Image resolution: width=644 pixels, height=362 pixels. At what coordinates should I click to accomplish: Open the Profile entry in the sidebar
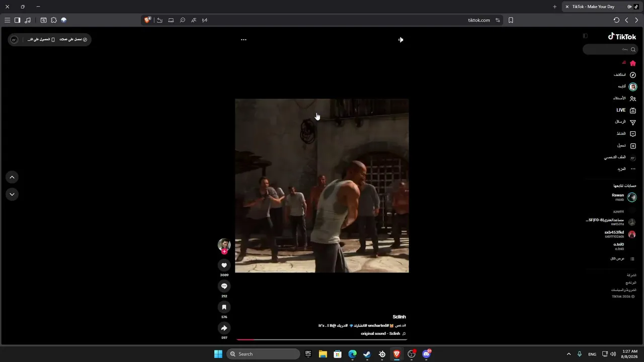(x=620, y=157)
